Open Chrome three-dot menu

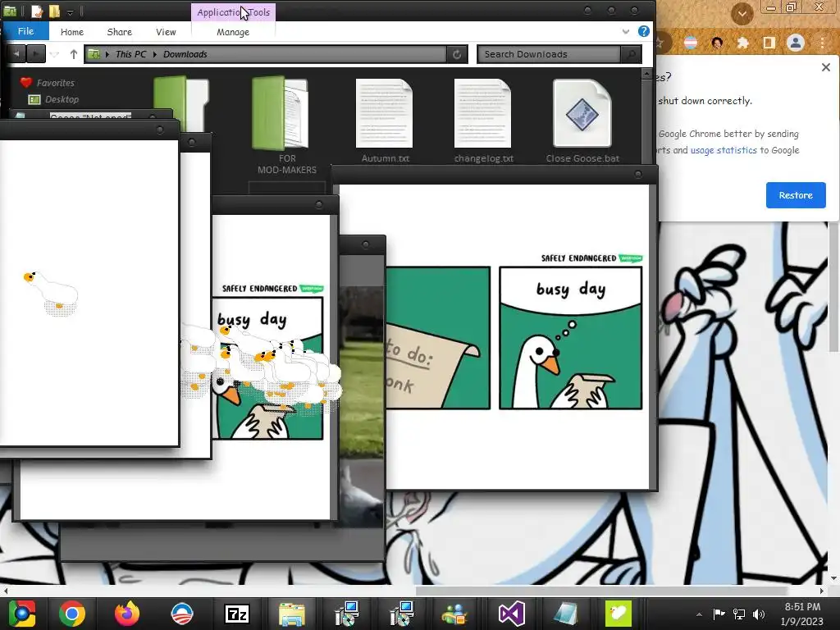[822, 43]
